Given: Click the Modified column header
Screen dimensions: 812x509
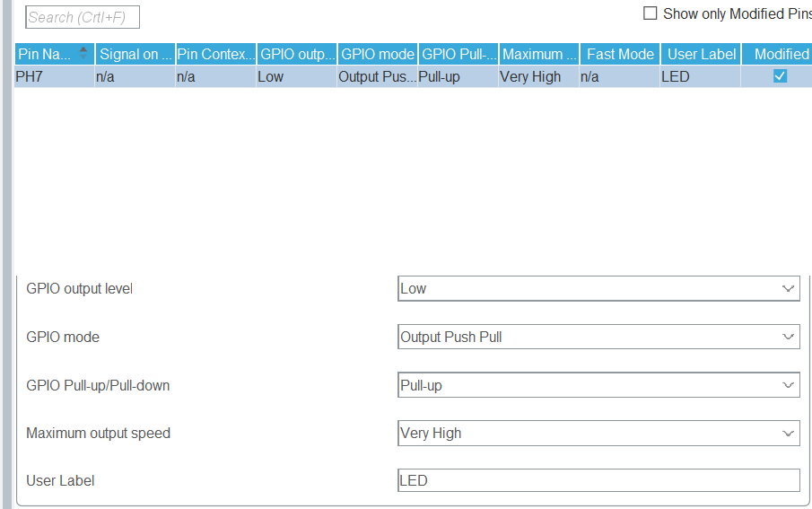Looking at the screenshot, I should [x=777, y=54].
